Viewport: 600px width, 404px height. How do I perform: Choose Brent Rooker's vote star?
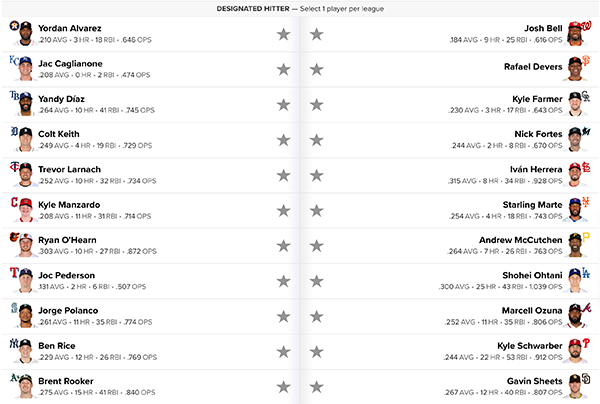point(284,387)
